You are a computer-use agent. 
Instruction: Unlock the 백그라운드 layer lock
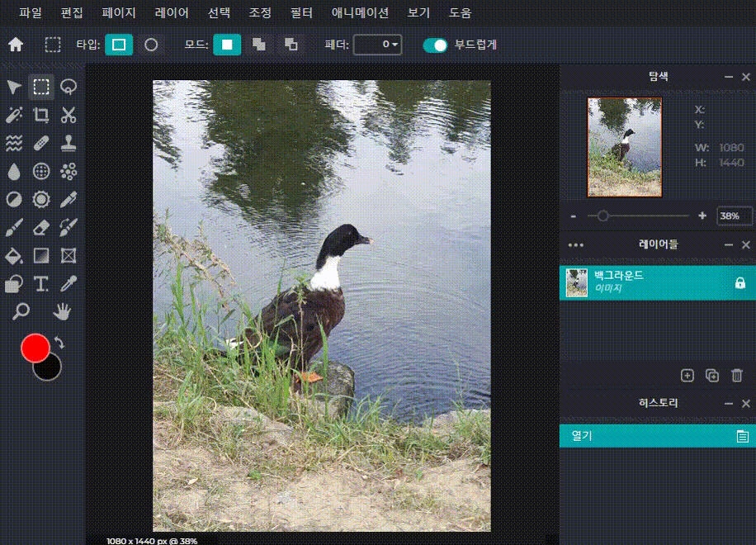[x=740, y=283]
